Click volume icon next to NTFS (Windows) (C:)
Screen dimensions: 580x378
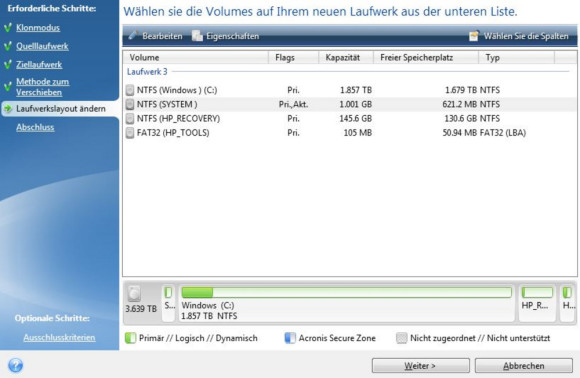pyautogui.click(x=130, y=90)
